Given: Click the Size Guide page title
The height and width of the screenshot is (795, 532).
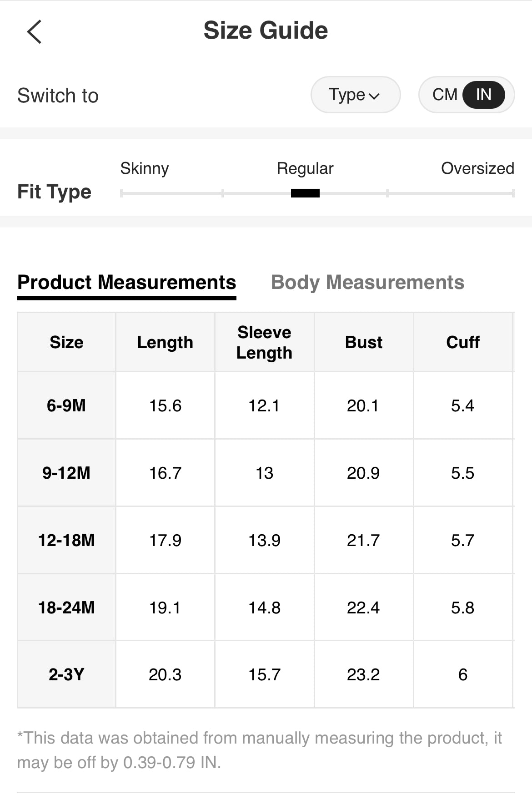Looking at the screenshot, I should pos(266,30).
